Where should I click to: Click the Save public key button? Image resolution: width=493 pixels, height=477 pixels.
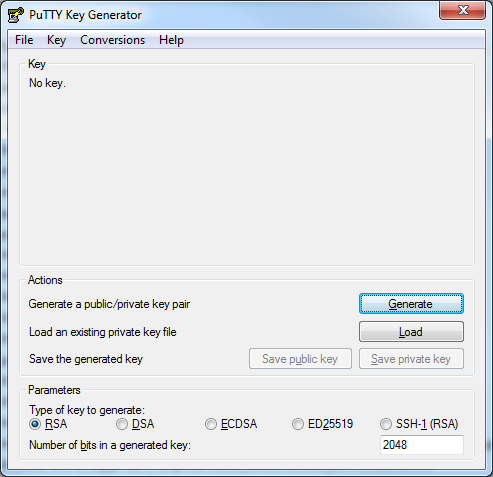[300, 359]
